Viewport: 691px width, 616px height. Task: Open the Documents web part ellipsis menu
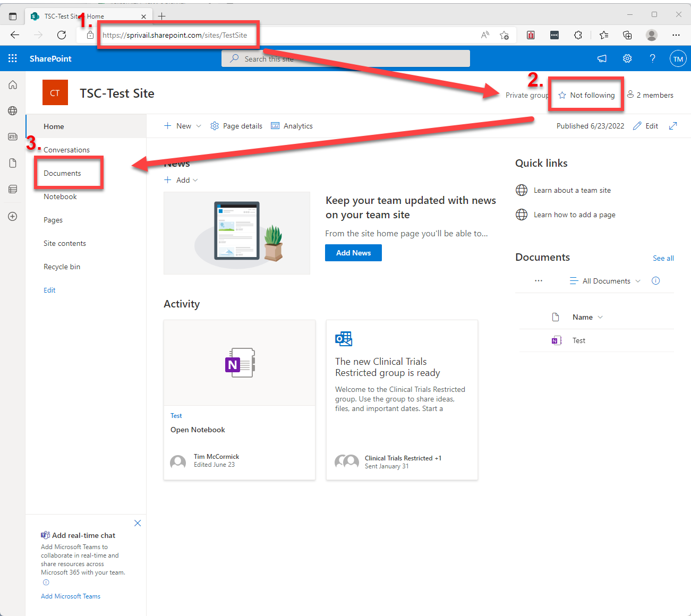(539, 281)
